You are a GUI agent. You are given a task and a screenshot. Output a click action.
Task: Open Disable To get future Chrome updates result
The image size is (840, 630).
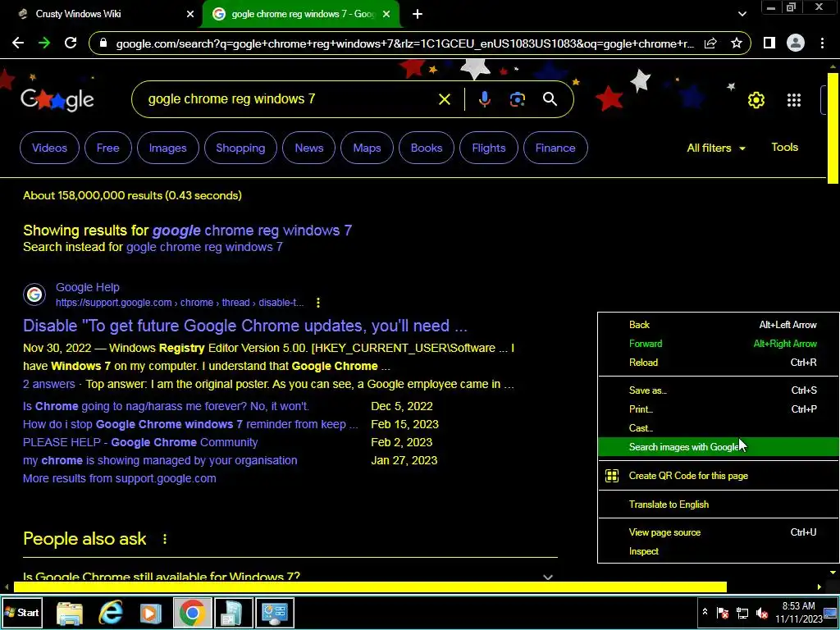click(x=244, y=326)
